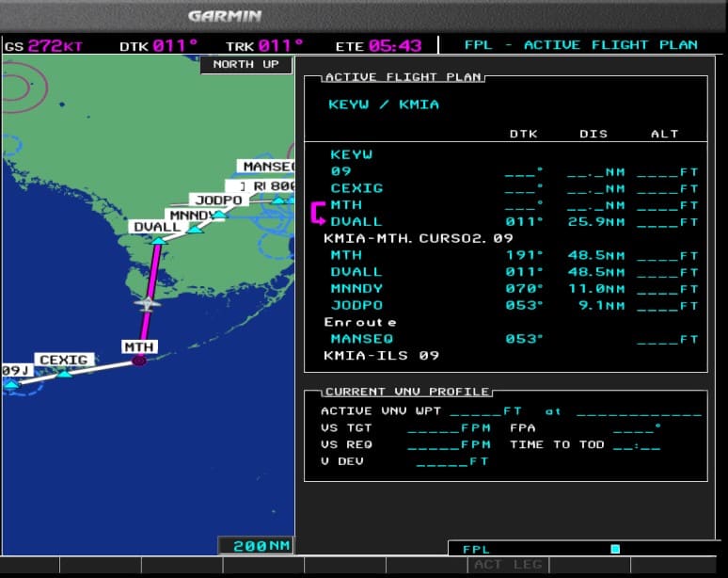Image resolution: width=728 pixels, height=578 pixels.
Task: Select the MANSEQ entry in the flight plan list
Action: pos(361,339)
